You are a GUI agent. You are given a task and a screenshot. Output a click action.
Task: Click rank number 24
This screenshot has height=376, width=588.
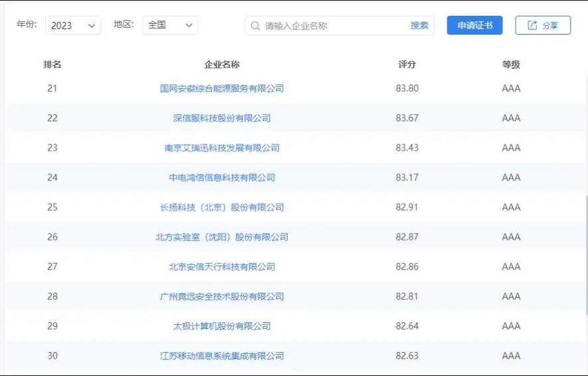coord(52,177)
